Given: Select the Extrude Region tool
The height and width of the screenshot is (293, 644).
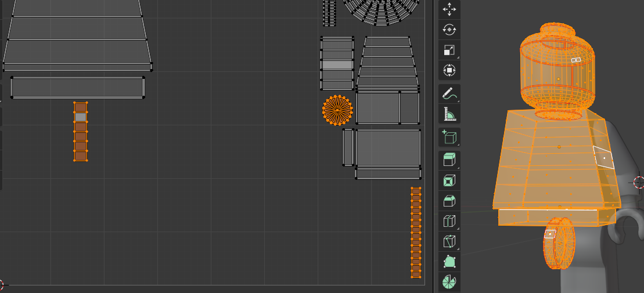Looking at the screenshot, I should click(449, 160).
